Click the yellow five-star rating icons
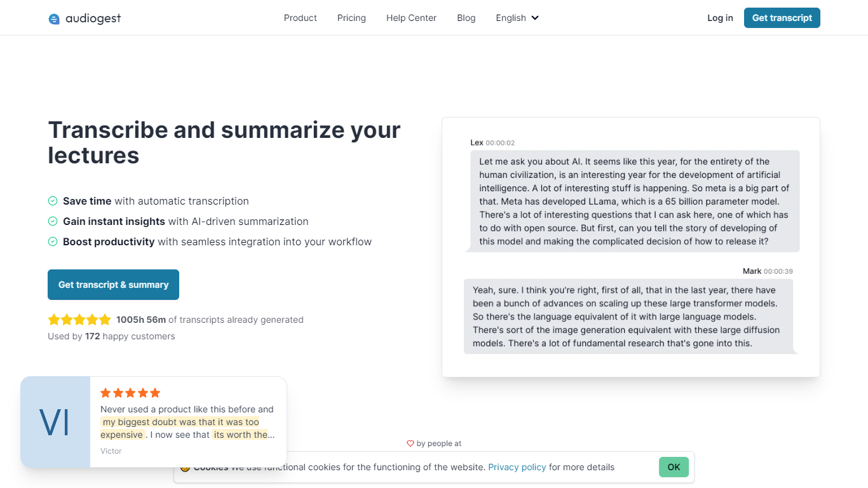 coord(79,320)
